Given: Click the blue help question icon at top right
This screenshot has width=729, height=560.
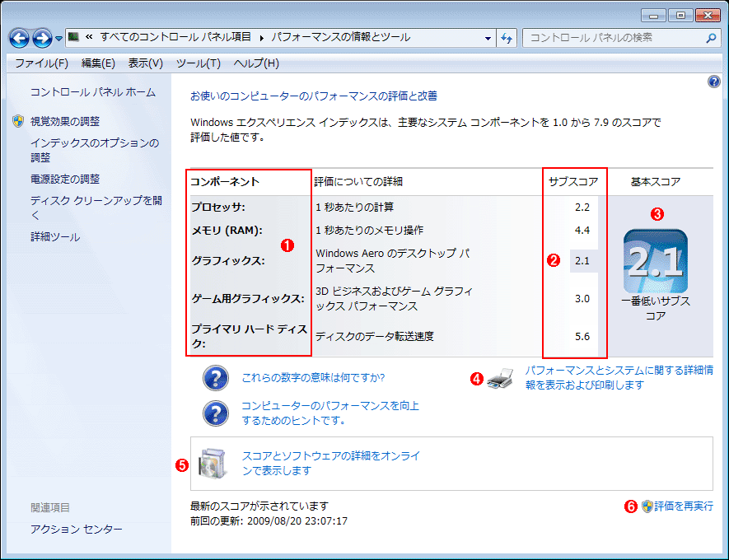Looking at the screenshot, I should pyautogui.click(x=713, y=82).
